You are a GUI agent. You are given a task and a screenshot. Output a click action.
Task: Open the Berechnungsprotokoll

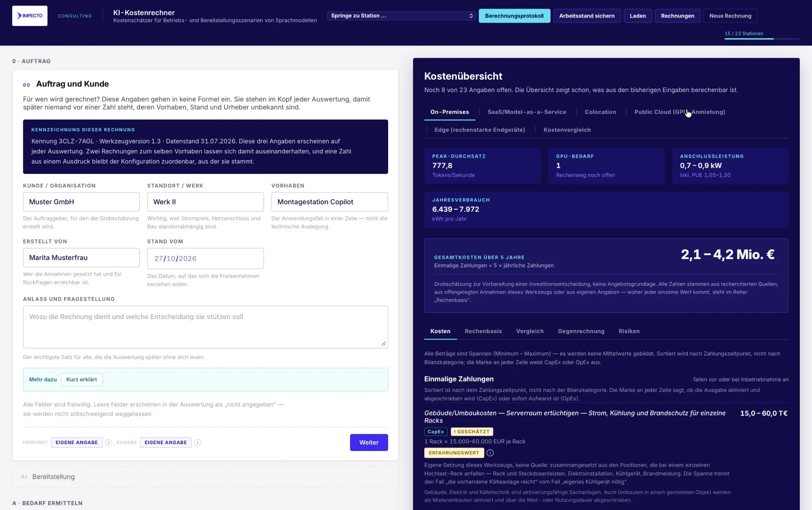tap(514, 16)
